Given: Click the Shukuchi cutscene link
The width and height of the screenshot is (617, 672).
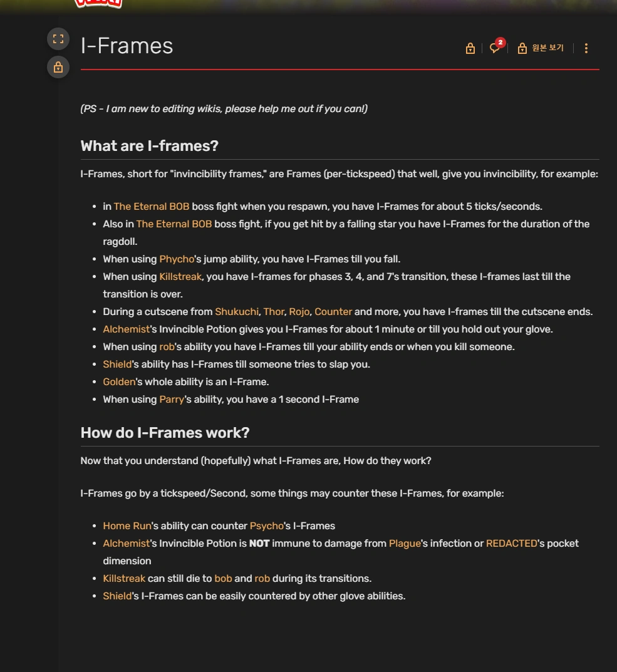Looking at the screenshot, I should tap(236, 311).
